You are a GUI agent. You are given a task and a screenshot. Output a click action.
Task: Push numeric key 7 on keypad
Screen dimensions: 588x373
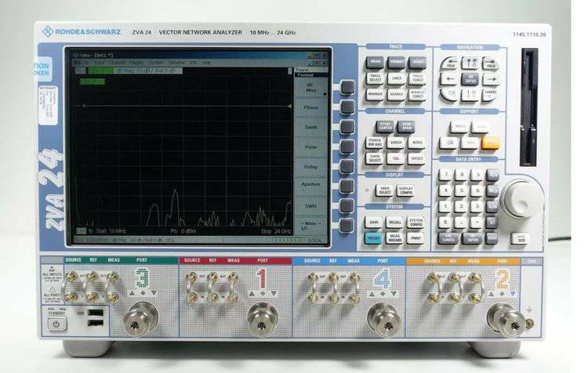(x=445, y=175)
